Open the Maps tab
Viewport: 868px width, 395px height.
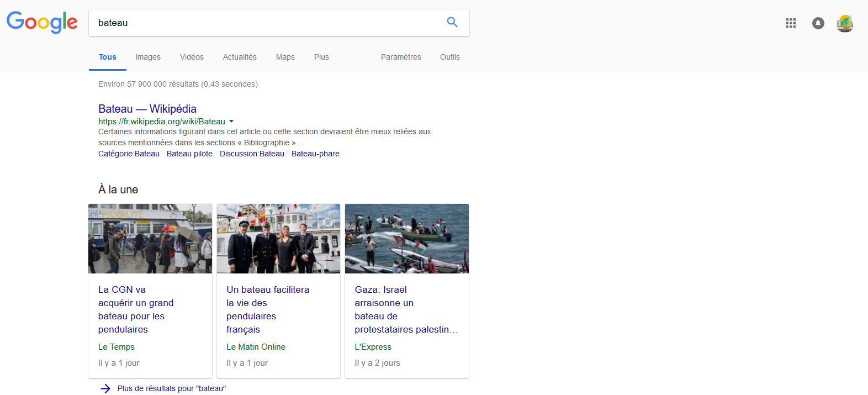[x=285, y=57]
